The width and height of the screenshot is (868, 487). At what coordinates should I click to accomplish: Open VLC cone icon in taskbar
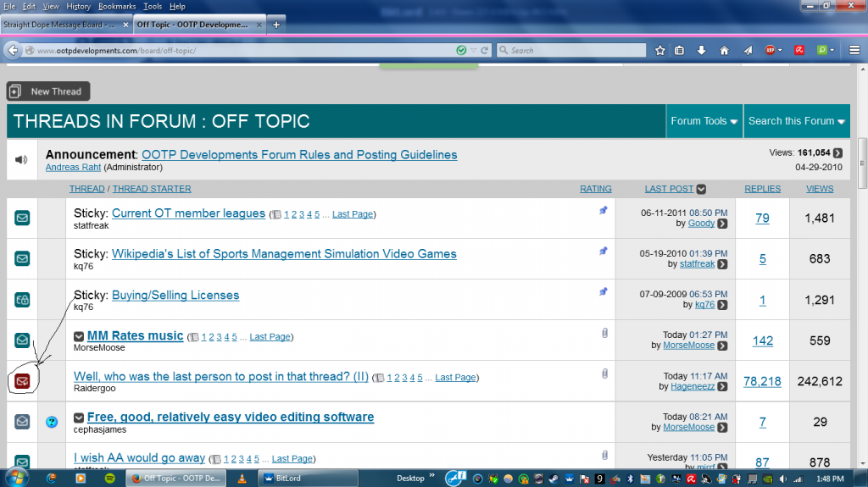(x=242, y=479)
